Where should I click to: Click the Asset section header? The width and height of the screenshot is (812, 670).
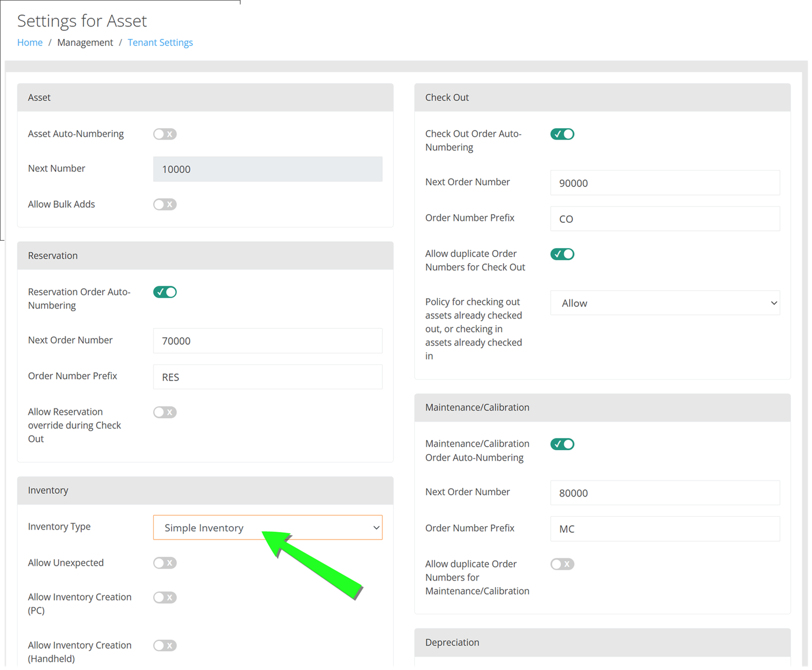point(205,97)
